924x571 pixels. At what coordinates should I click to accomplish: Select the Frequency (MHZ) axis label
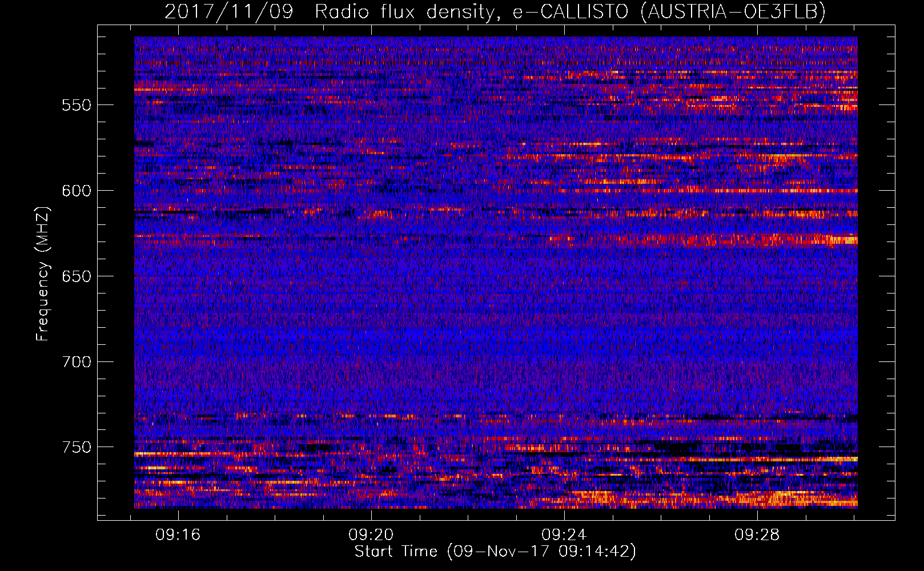point(43,274)
